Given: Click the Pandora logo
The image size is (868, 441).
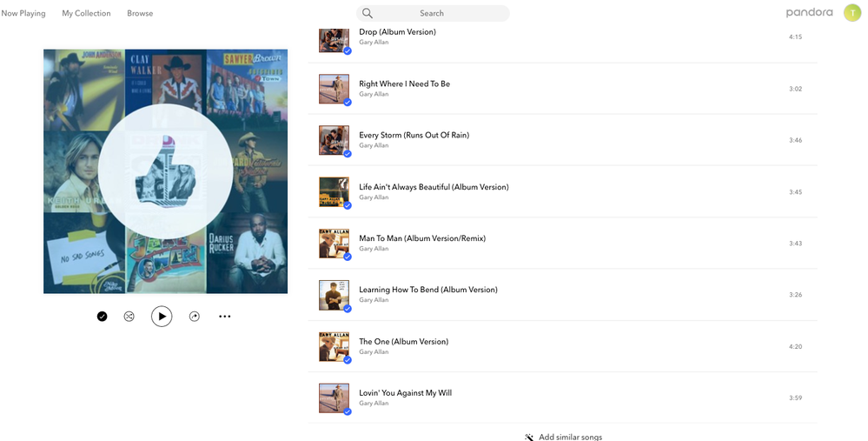Looking at the screenshot, I should (809, 13).
